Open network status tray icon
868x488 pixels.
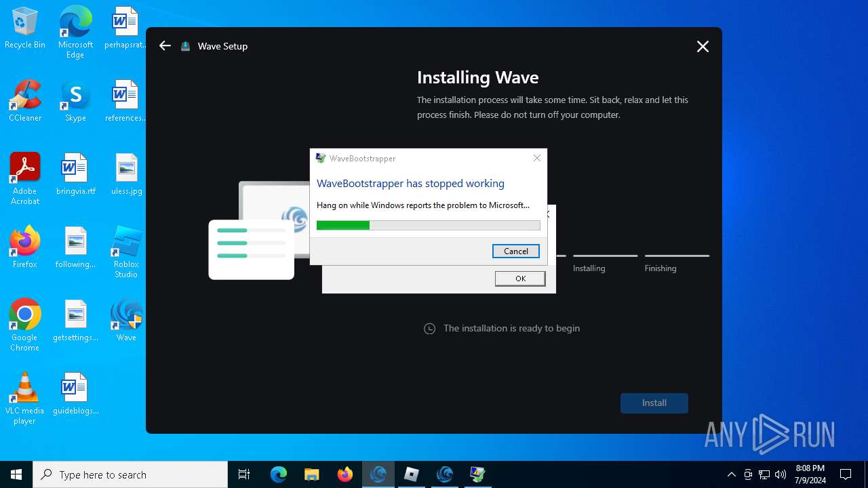pyautogui.click(x=764, y=474)
